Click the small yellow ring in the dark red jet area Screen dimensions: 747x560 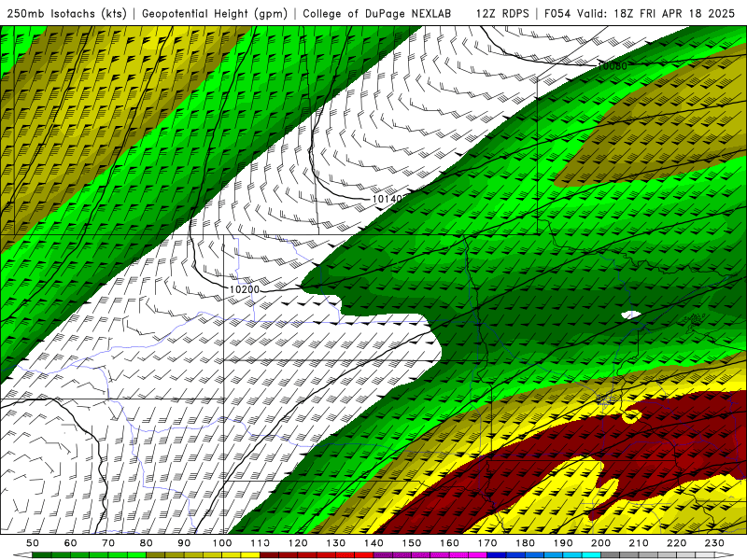click(632, 415)
